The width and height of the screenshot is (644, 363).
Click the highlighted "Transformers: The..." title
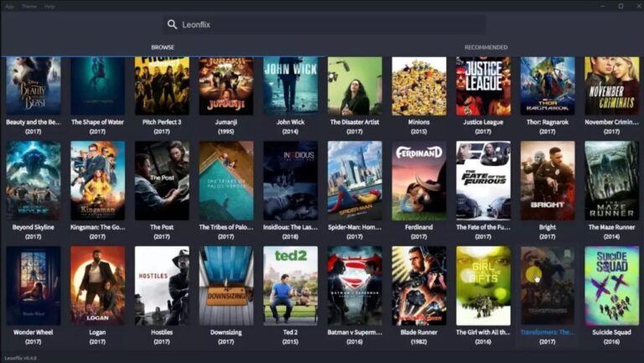pos(548,332)
